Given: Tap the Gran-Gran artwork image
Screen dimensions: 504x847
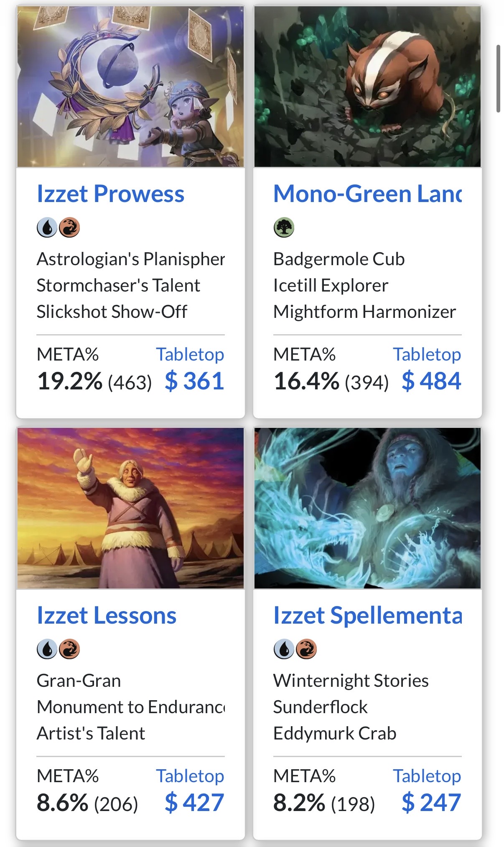Looking at the screenshot, I should click(x=130, y=508).
